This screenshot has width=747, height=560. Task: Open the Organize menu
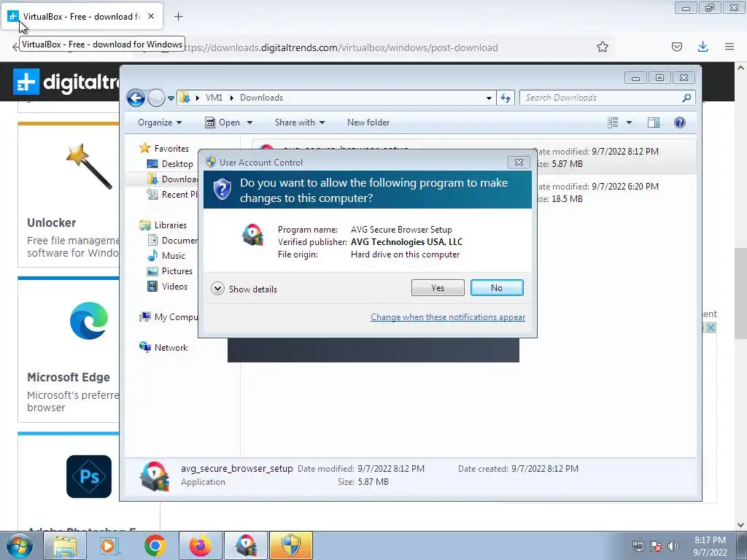(160, 122)
